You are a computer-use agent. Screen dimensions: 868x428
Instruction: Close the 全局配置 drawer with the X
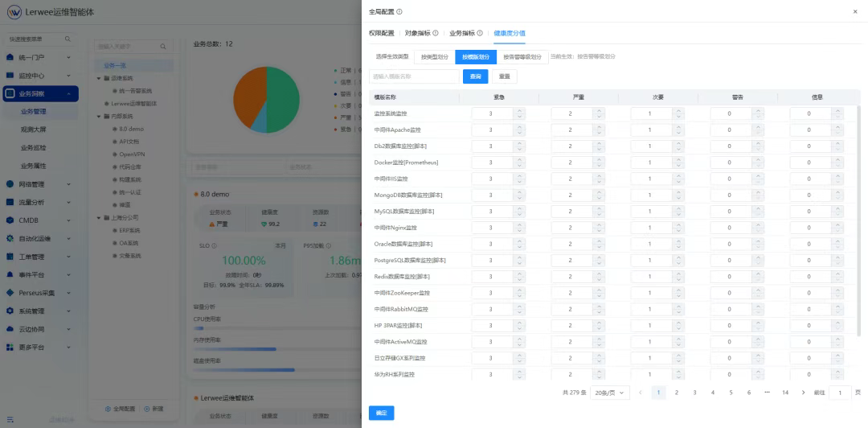point(854,12)
